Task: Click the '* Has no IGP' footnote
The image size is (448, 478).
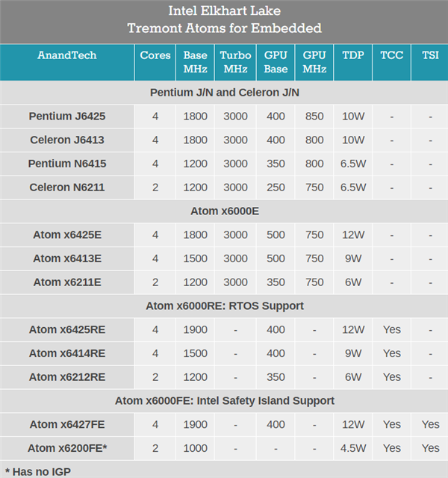Action: pyautogui.click(x=38, y=471)
